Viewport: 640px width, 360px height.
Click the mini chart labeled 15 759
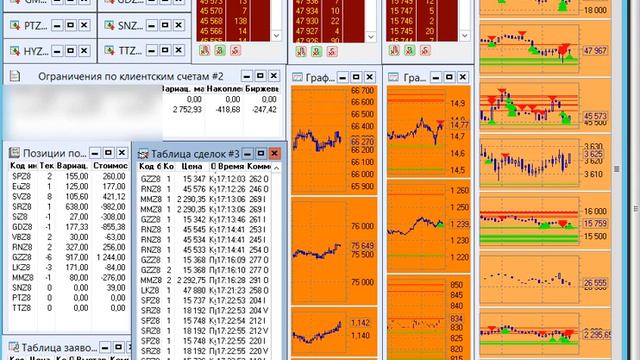pyautogui.click(x=545, y=221)
